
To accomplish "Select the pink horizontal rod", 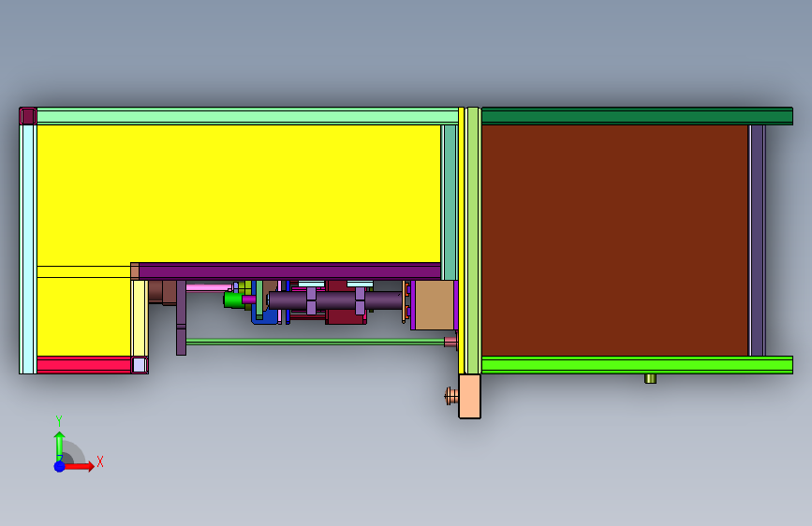I will click(x=209, y=286).
